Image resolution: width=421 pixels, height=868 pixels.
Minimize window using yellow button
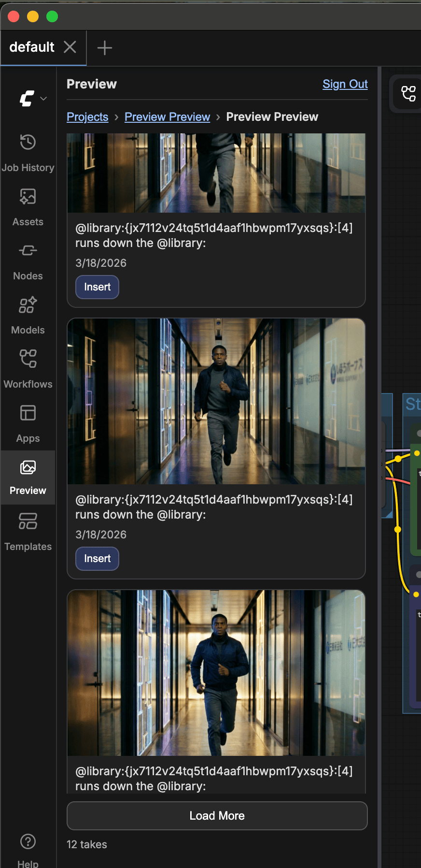(33, 16)
